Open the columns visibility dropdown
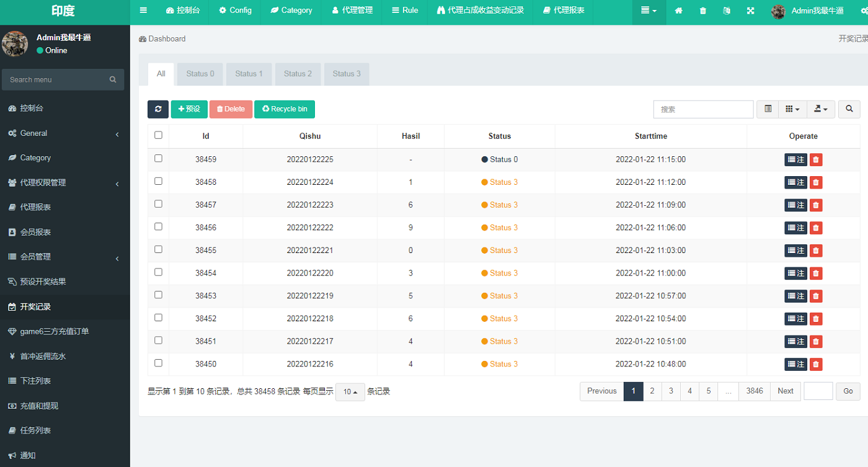Viewport: 868px width, 467px height. coord(792,109)
